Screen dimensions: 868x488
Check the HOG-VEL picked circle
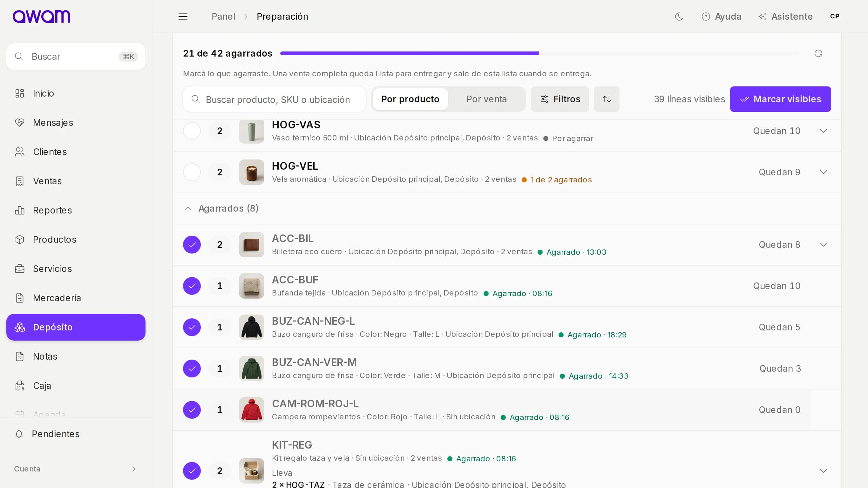192,172
